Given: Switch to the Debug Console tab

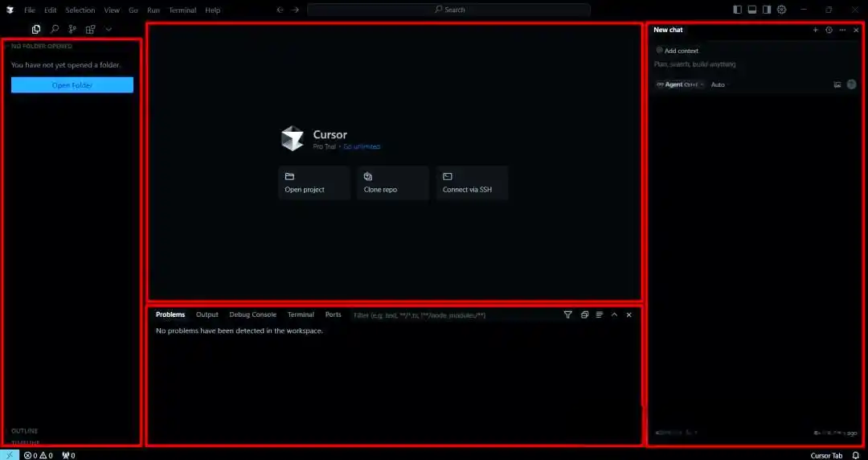Looking at the screenshot, I should (252, 314).
